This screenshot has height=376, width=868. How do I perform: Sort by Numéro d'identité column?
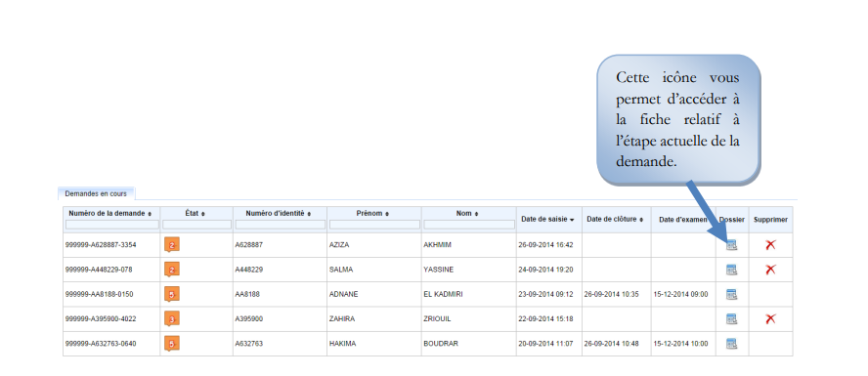[278, 213]
